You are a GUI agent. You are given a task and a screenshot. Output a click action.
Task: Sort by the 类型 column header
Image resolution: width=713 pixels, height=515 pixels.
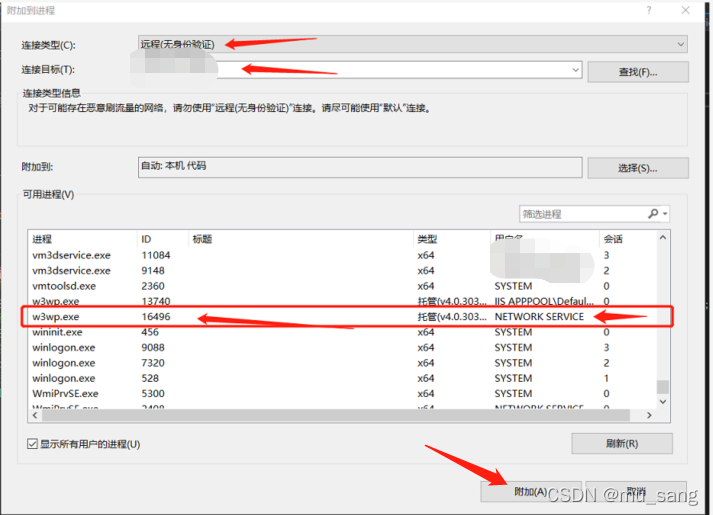[452, 239]
